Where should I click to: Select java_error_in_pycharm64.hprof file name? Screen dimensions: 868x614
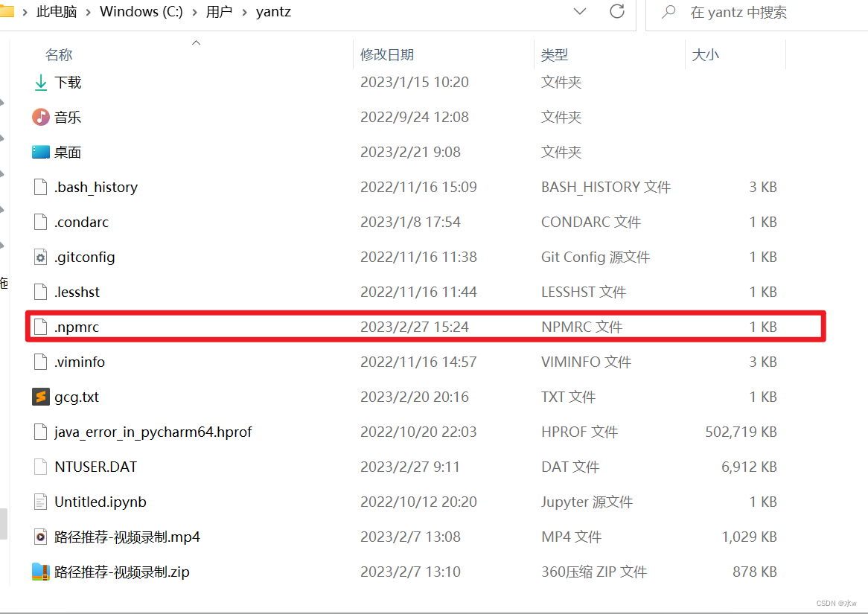[x=153, y=432]
